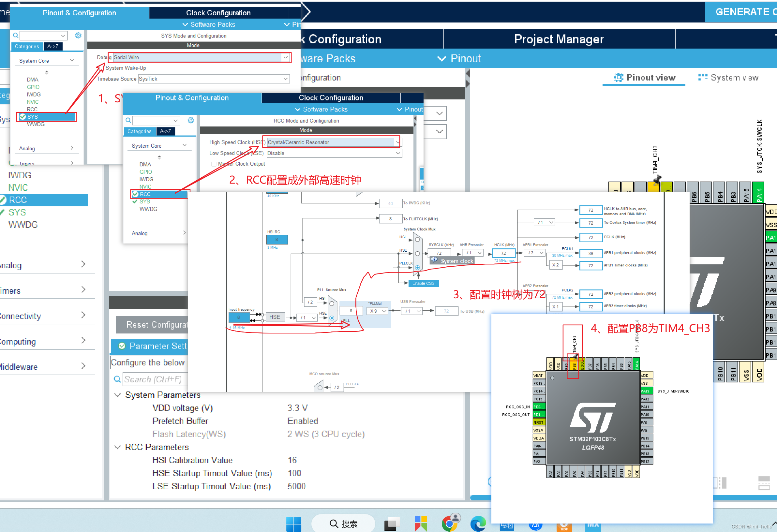This screenshot has height=532, width=777.
Task: Open Google Chrome from the taskbar
Action: coord(449,524)
